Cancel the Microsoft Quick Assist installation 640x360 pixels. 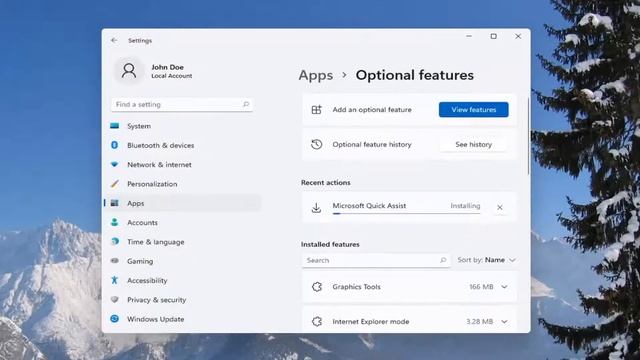500,207
